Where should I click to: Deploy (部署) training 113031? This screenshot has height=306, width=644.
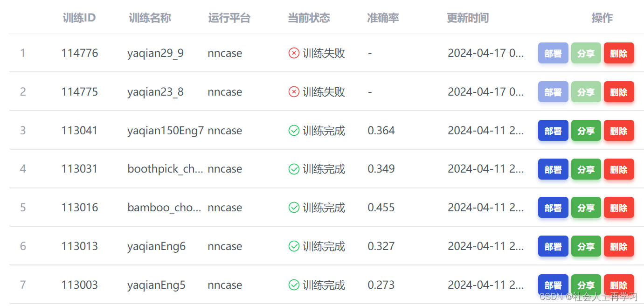coord(553,169)
